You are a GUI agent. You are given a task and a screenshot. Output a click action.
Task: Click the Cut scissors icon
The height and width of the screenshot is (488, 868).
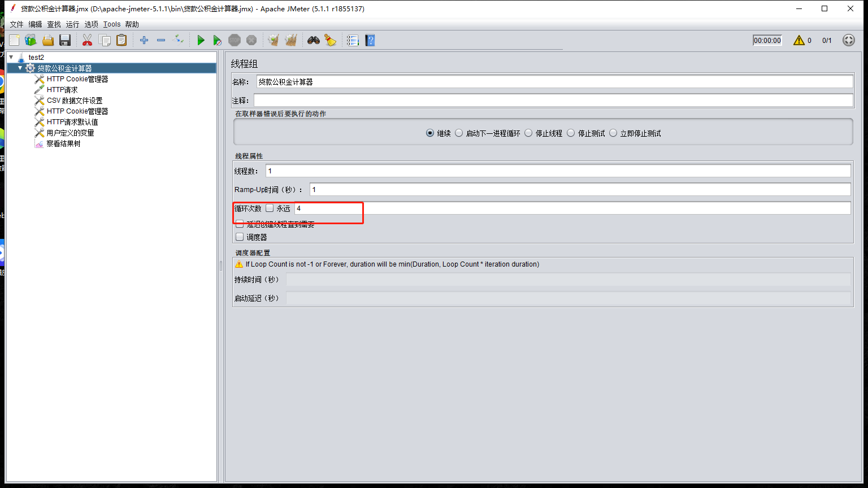(87, 40)
